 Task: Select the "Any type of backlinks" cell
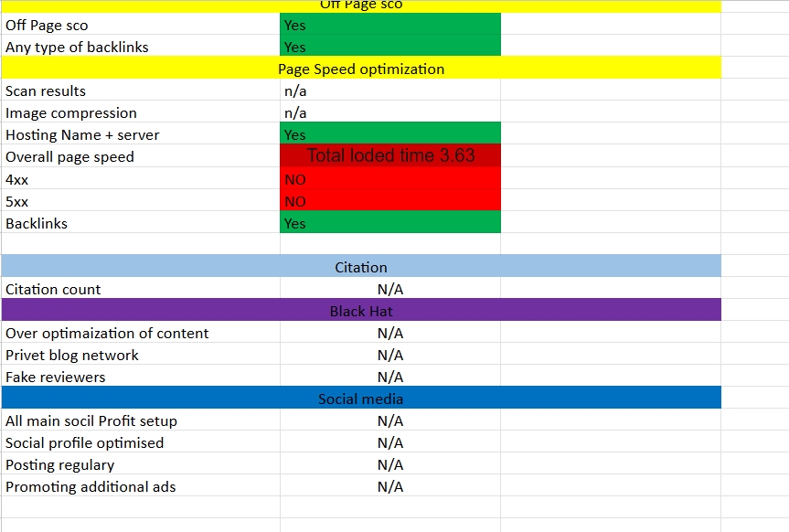coord(77,48)
